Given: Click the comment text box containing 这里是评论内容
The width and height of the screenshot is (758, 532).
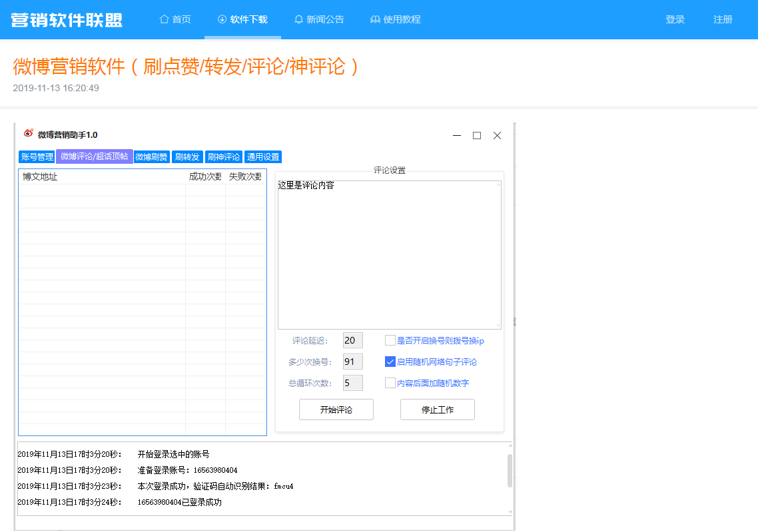Looking at the screenshot, I should click(x=389, y=254).
